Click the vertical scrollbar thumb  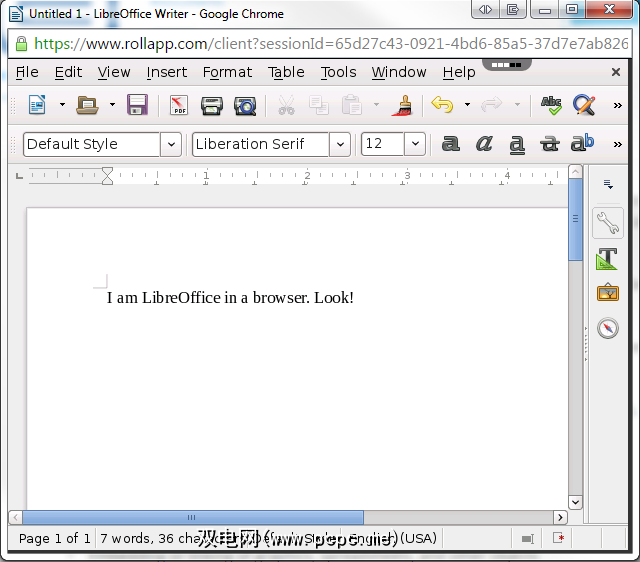(576, 219)
